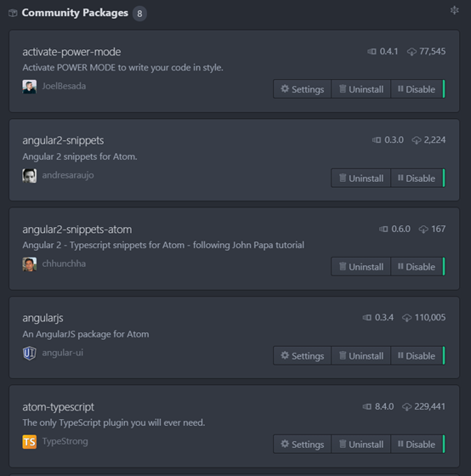Click the package icon beside Community Packages

(x=13, y=13)
